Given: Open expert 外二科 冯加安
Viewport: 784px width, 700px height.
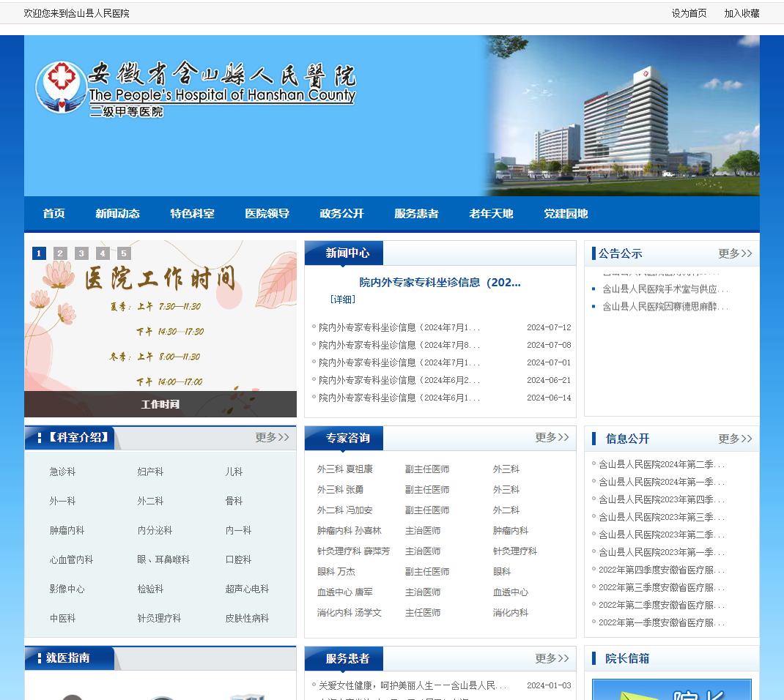Looking at the screenshot, I should pyautogui.click(x=345, y=510).
